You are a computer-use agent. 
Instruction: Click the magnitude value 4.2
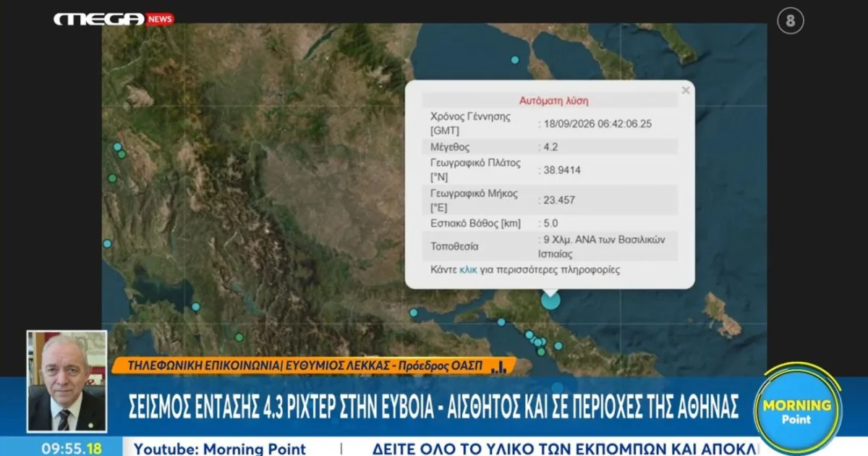coord(550,147)
